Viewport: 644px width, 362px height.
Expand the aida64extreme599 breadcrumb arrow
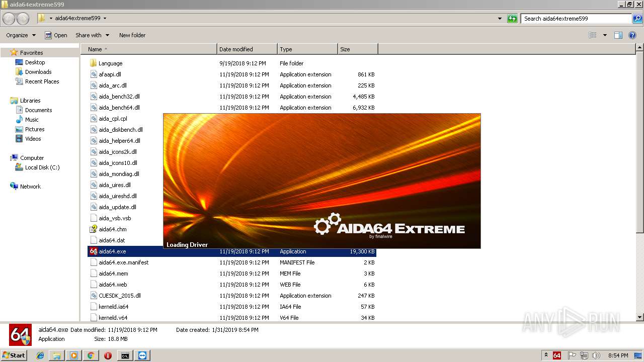(105, 19)
